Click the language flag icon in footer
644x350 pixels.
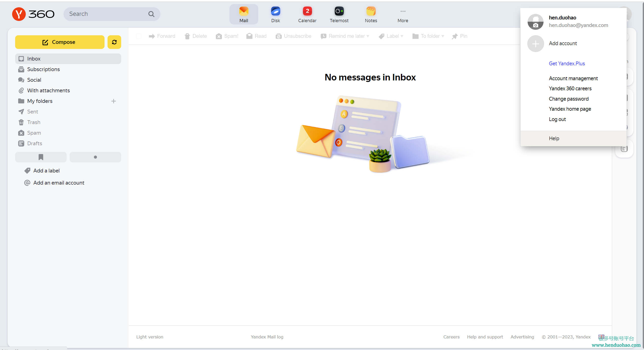(x=601, y=337)
